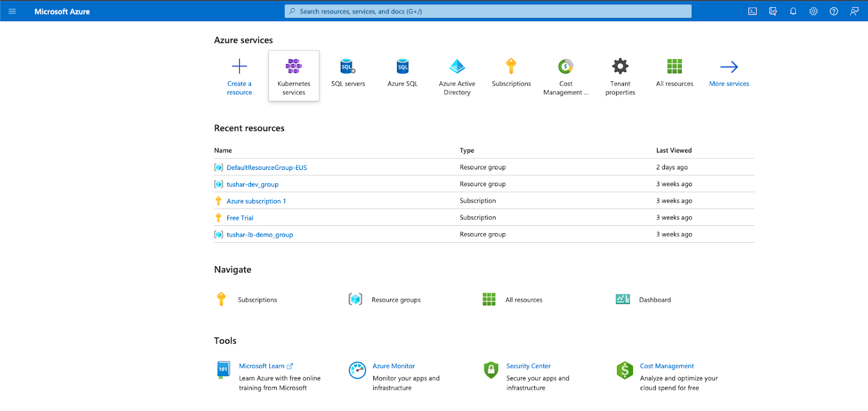Open tushar-lb-demo_group resource group

pyautogui.click(x=260, y=235)
